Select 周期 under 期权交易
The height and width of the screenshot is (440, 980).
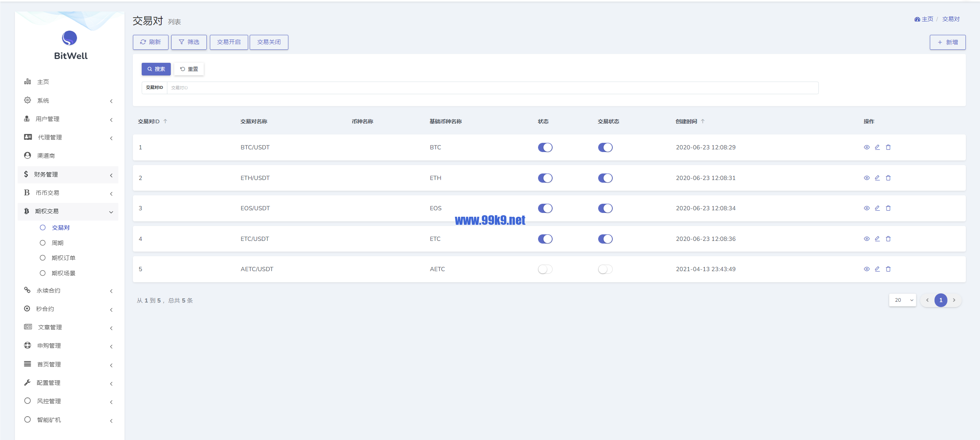tap(57, 243)
